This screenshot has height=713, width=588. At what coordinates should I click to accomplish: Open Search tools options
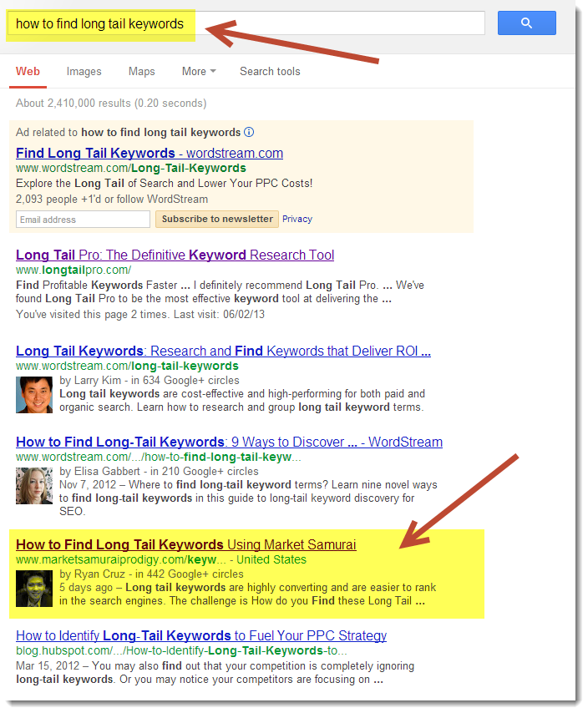(270, 72)
